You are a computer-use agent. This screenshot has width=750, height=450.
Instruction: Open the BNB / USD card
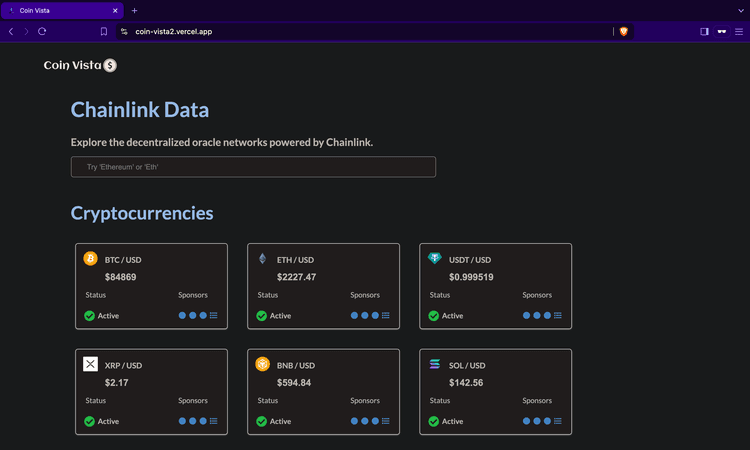(x=323, y=392)
